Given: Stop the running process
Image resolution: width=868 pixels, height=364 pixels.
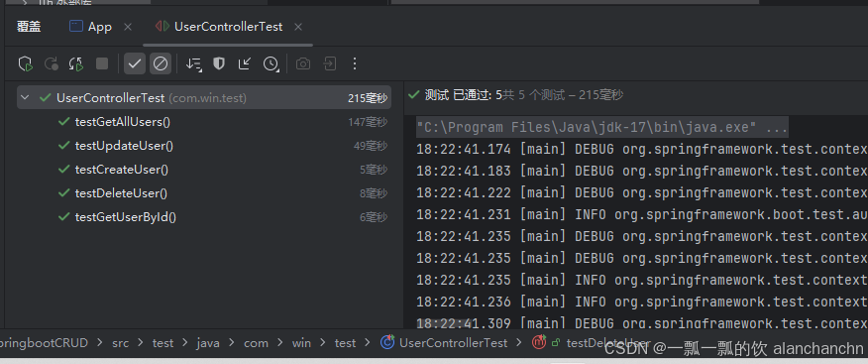Looking at the screenshot, I should click(x=102, y=63).
